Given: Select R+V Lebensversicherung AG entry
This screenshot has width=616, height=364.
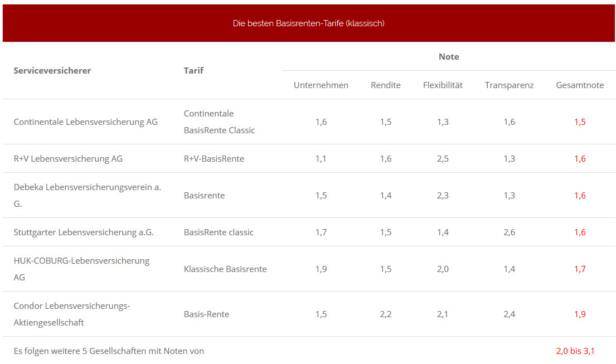Looking at the screenshot, I should pos(69,159).
